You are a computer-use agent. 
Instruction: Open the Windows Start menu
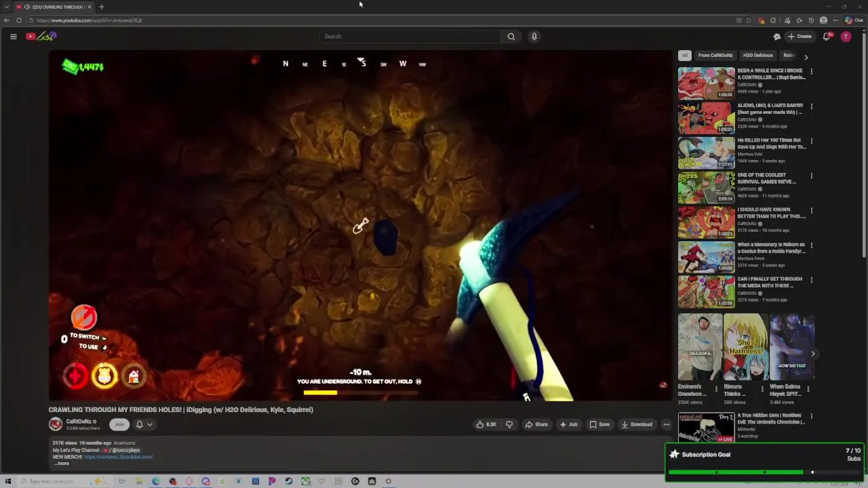pos(8,481)
